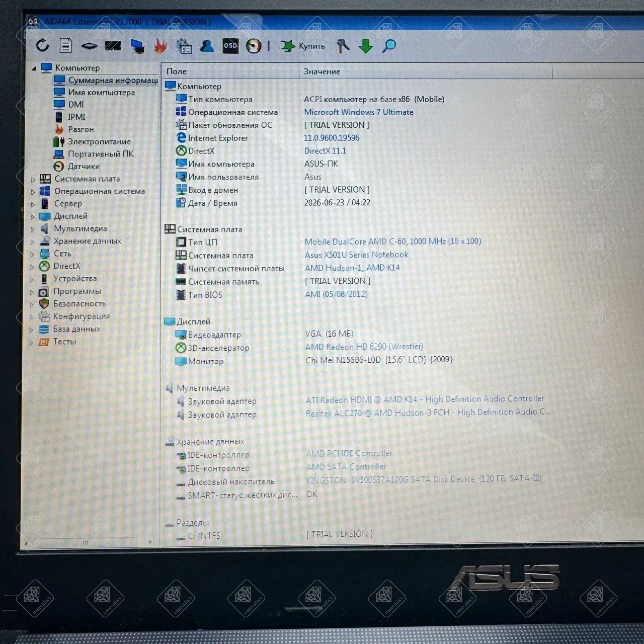Open Электропитание tree item
The height and width of the screenshot is (644, 644).
click(x=99, y=142)
